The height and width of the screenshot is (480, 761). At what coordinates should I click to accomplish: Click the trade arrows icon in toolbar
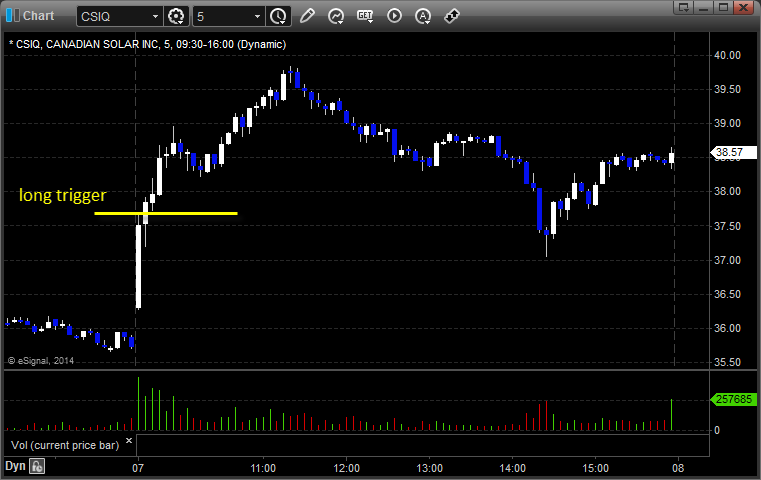(x=452, y=16)
